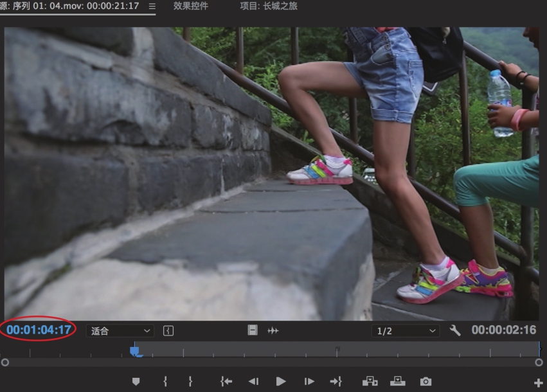Click the Insert edit icon

(370, 381)
